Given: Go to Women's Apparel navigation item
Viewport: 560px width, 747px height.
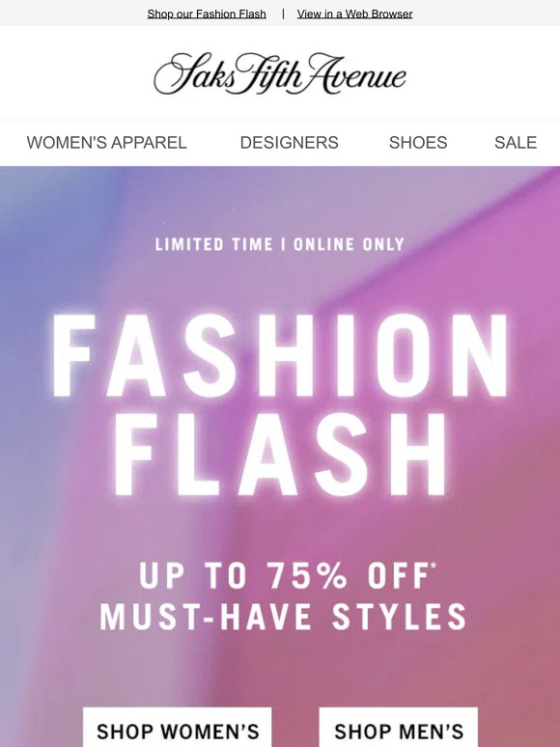Looking at the screenshot, I should point(106,143).
